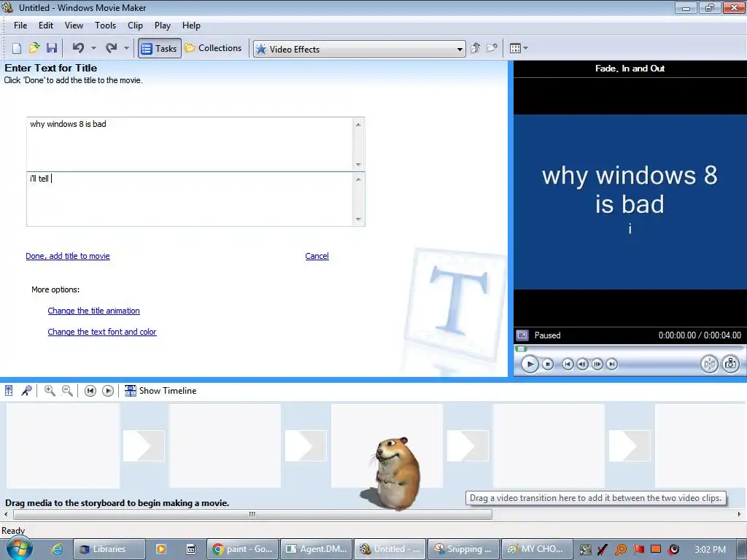This screenshot has height=560, width=747.
Task: Step to the next frame
Action: coord(597,365)
